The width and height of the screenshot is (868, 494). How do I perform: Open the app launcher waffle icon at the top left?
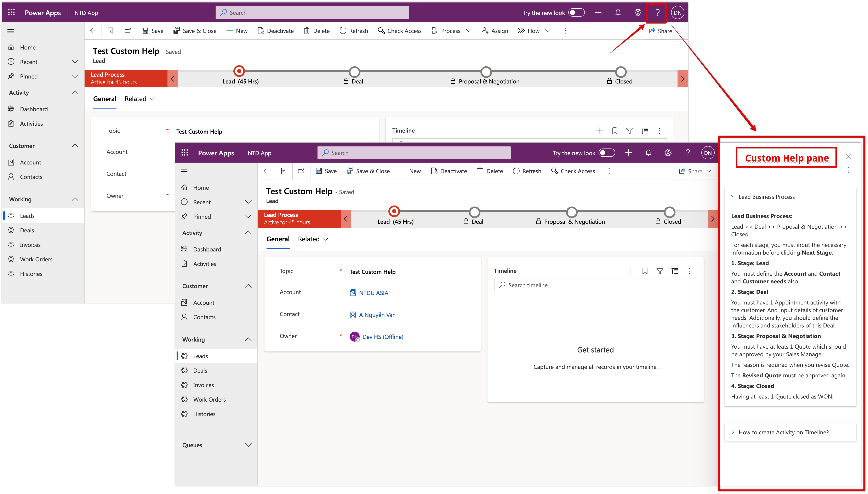coord(11,13)
